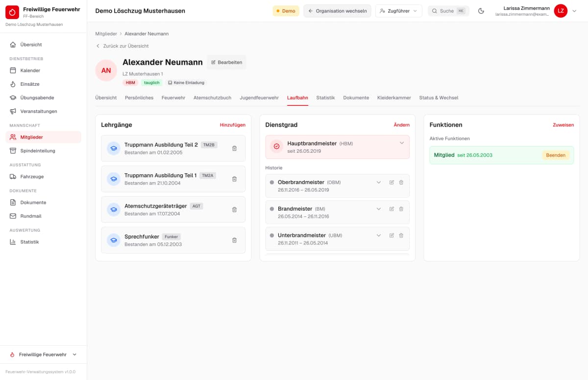Image resolution: width=588 pixels, height=380 pixels.
Task: Open Veranstaltungen in the sidebar
Action: tap(43, 111)
